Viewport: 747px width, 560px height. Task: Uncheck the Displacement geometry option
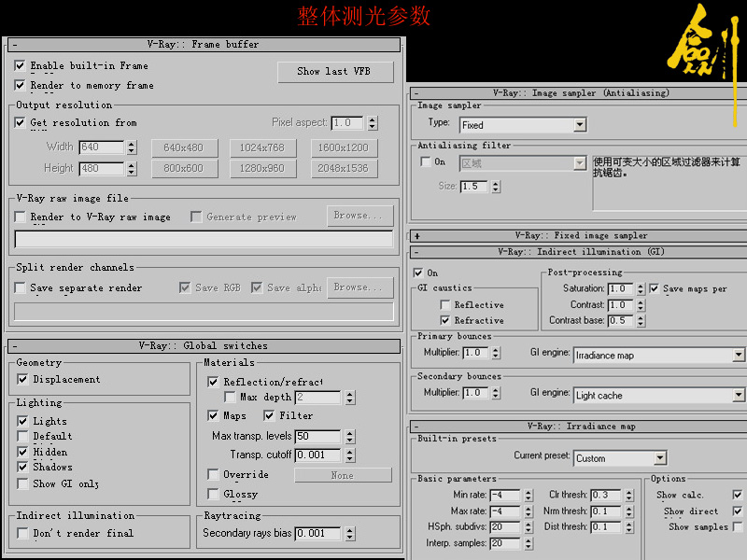pyautogui.click(x=23, y=380)
